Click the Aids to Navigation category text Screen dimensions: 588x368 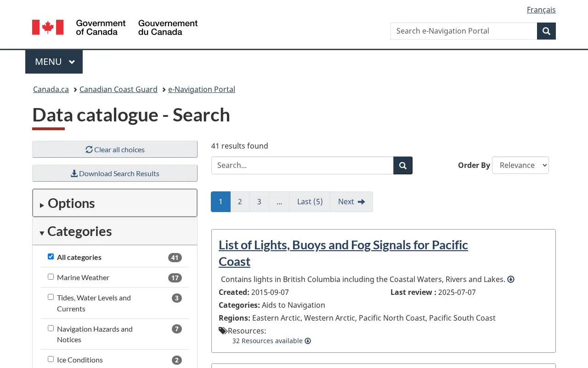[294, 305]
